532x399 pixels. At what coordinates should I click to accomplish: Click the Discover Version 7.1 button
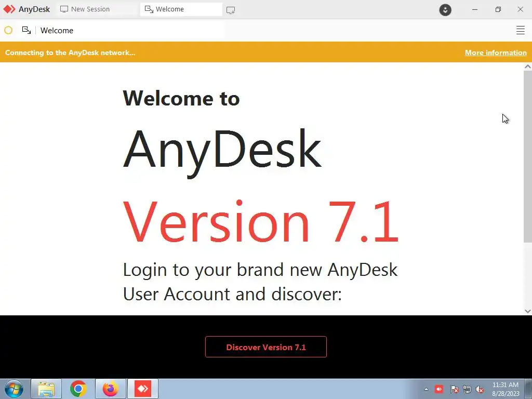(x=266, y=347)
